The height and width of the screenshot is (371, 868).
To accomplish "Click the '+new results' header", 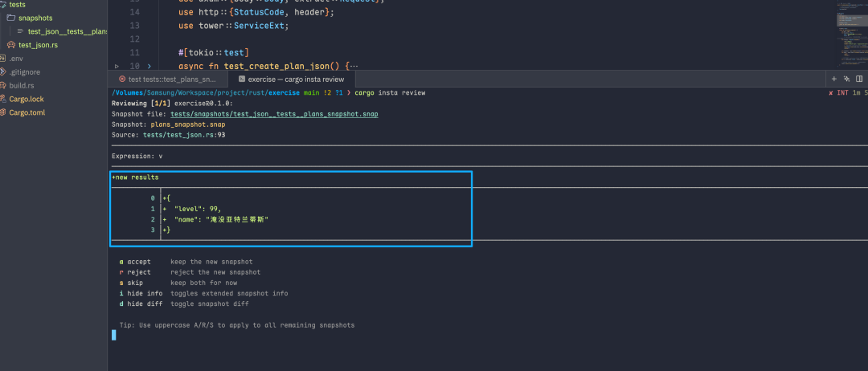I will (135, 177).
